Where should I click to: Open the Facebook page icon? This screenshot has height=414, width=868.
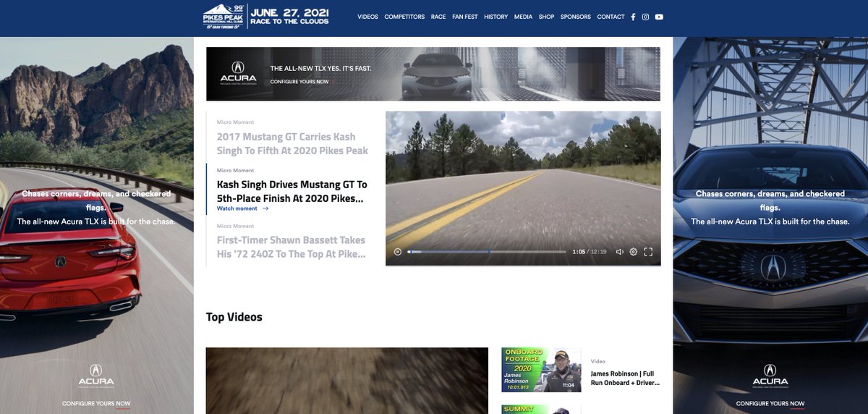click(x=634, y=17)
